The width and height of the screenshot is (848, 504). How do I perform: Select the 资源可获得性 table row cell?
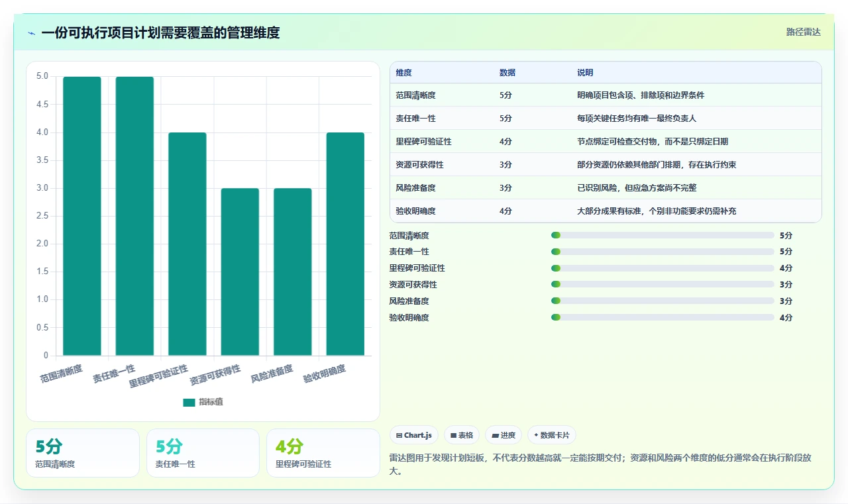tap(420, 165)
